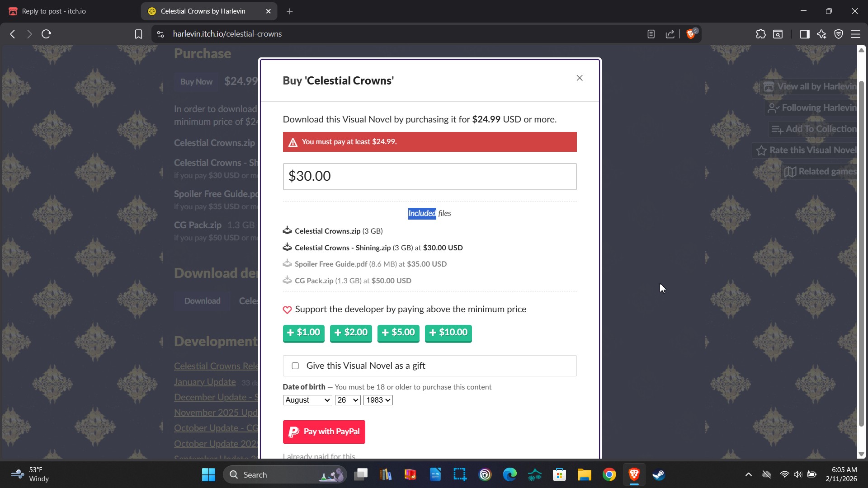
Task: Open the birth year dropdown showing 1983
Action: 378,400
